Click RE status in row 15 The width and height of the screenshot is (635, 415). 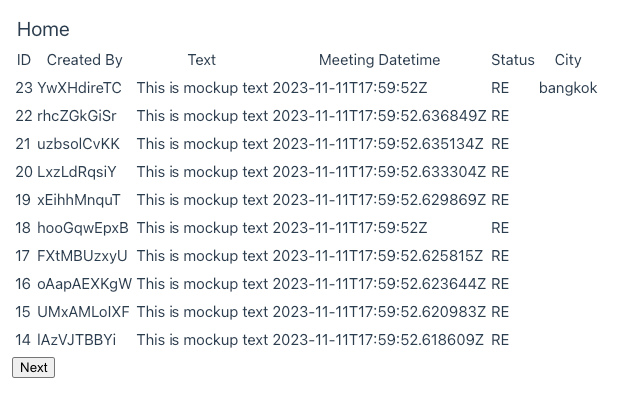pos(500,312)
